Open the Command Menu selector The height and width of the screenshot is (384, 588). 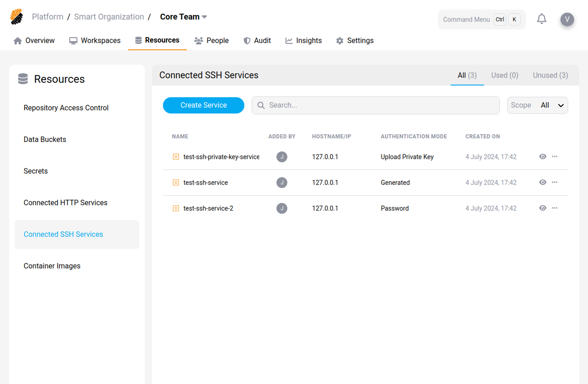(x=481, y=20)
